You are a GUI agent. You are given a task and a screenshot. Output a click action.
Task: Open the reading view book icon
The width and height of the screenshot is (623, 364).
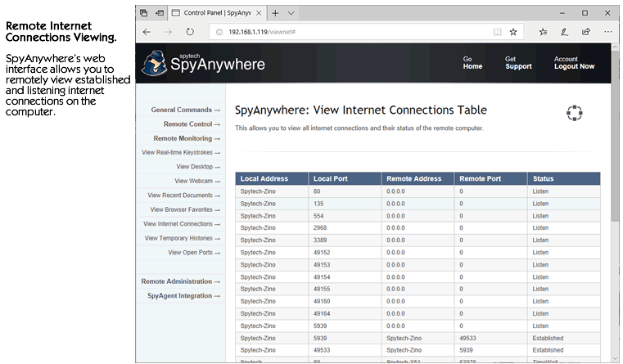[497, 32]
